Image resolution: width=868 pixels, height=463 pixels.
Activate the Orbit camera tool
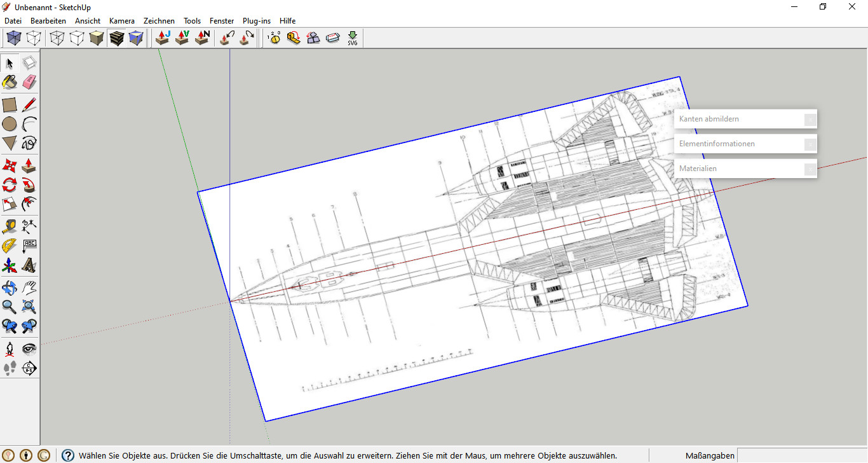[10, 287]
